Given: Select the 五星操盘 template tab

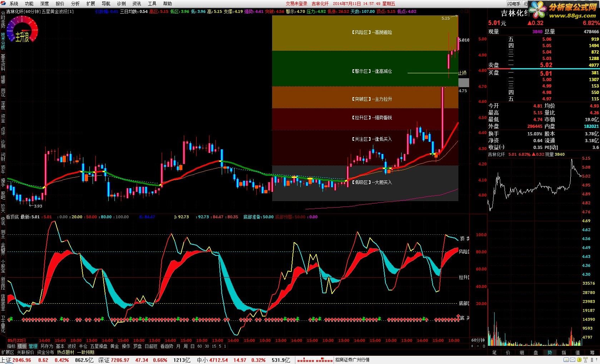Looking at the screenshot, I should [99, 346].
